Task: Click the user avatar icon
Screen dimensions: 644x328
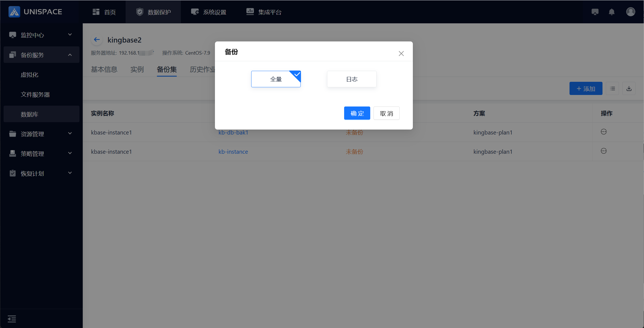Action: tap(631, 12)
